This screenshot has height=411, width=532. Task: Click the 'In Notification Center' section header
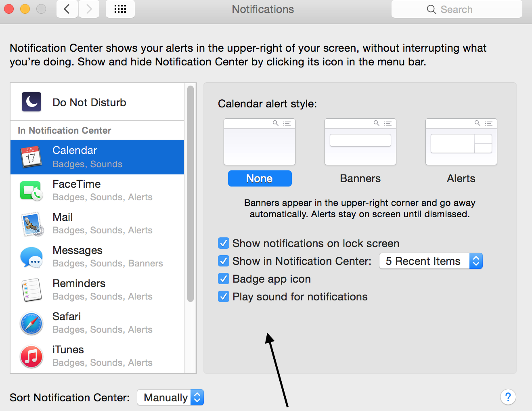64,130
